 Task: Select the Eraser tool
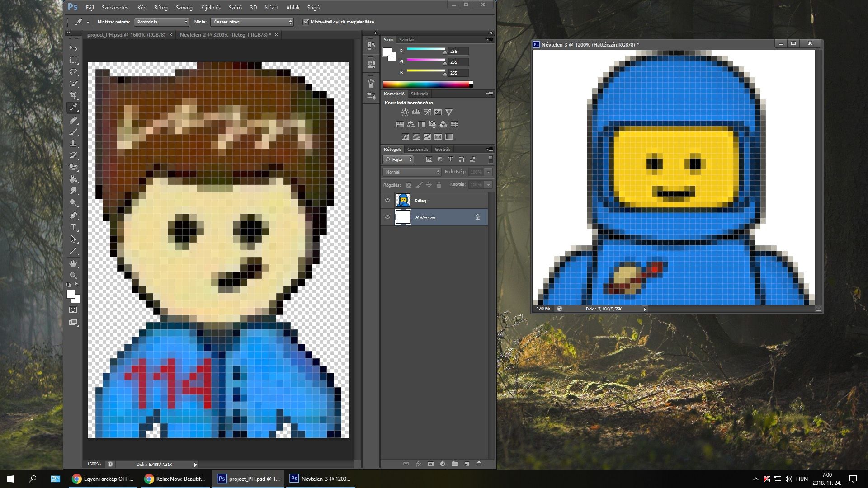(x=73, y=167)
